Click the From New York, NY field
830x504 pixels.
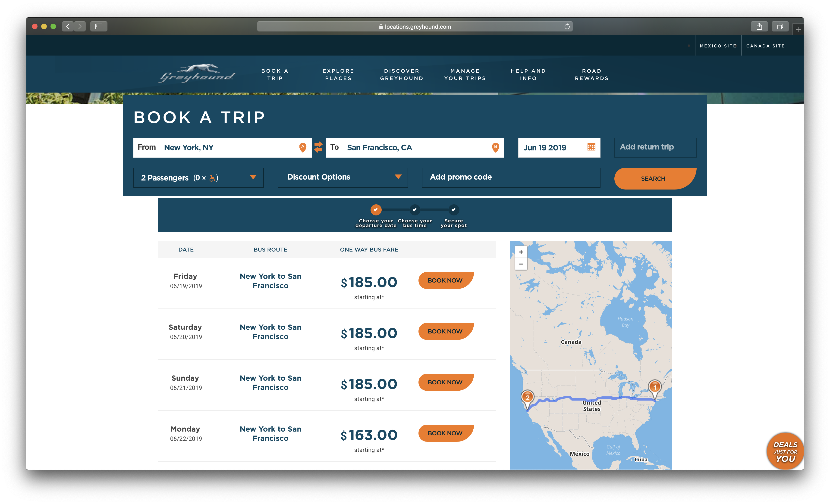point(222,147)
